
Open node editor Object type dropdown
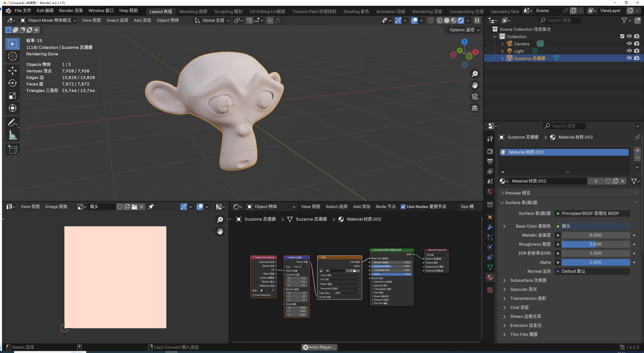coord(271,207)
